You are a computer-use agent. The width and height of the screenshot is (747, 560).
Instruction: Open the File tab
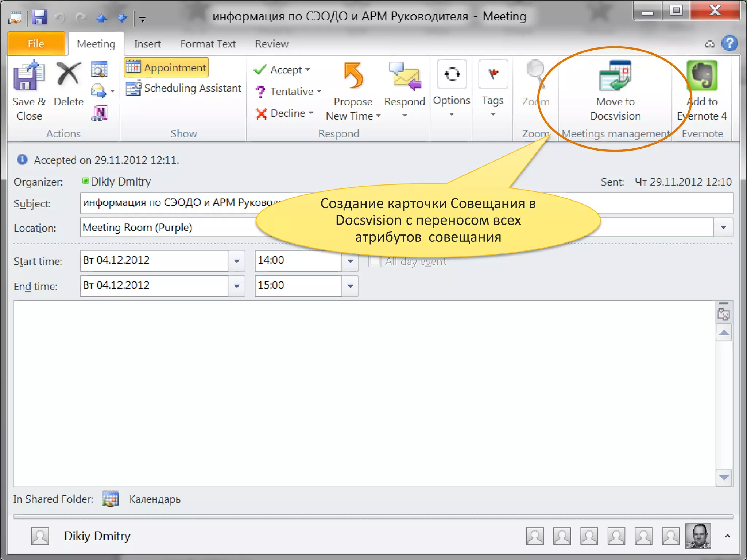pyautogui.click(x=36, y=44)
